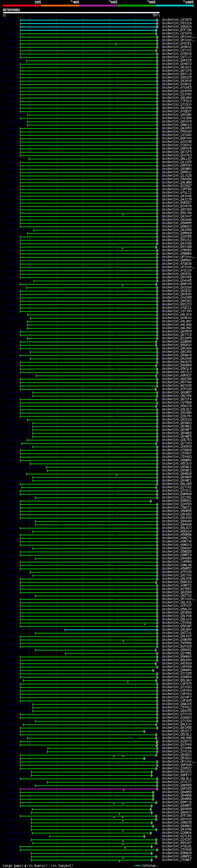
Task: Click the cyan ~100% identity legend segment
Action: 175,6
